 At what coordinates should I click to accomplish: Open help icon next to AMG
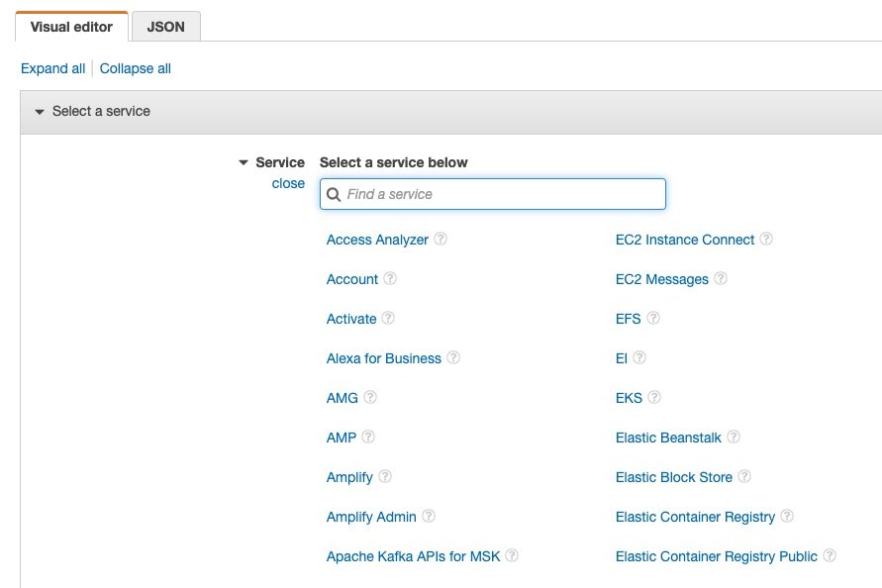click(370, 397)
